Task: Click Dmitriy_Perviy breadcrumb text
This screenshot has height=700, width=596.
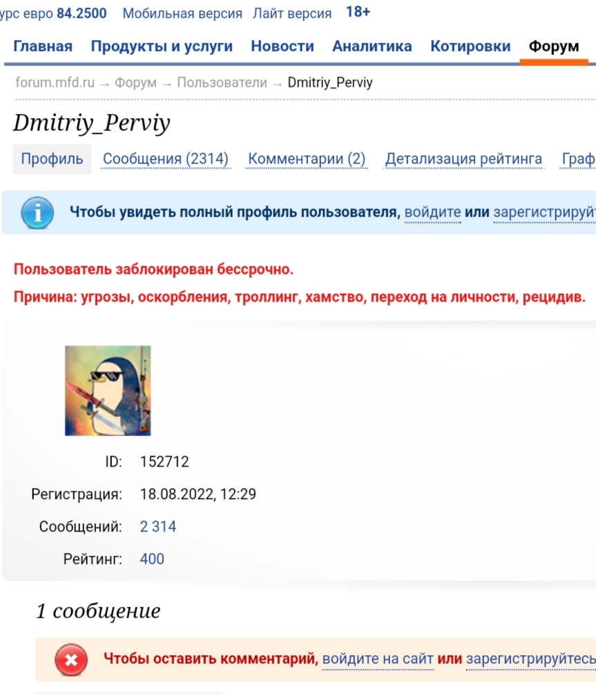Action: point(330,83)
